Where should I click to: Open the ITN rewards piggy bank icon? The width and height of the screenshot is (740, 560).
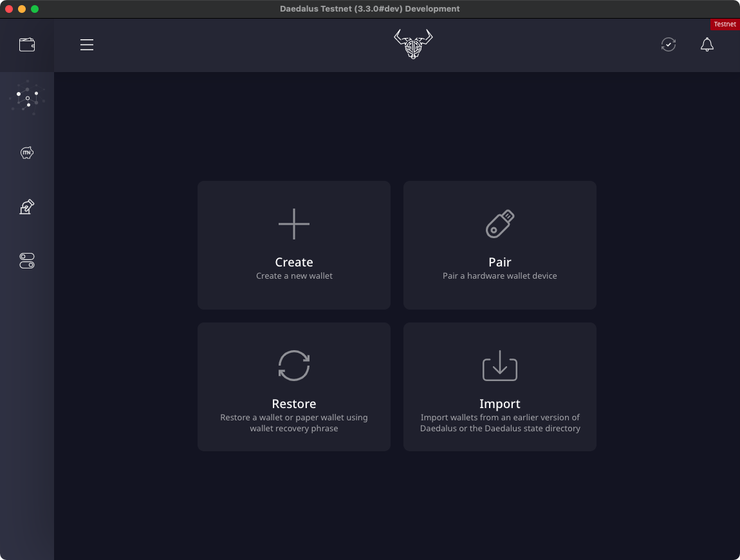point(27,153)
